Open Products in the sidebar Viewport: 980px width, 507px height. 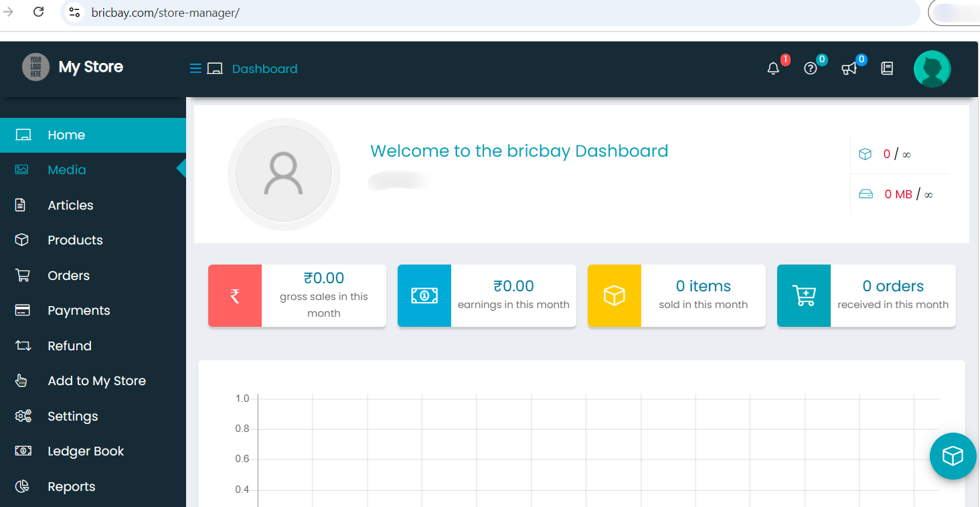click(75, 240)
